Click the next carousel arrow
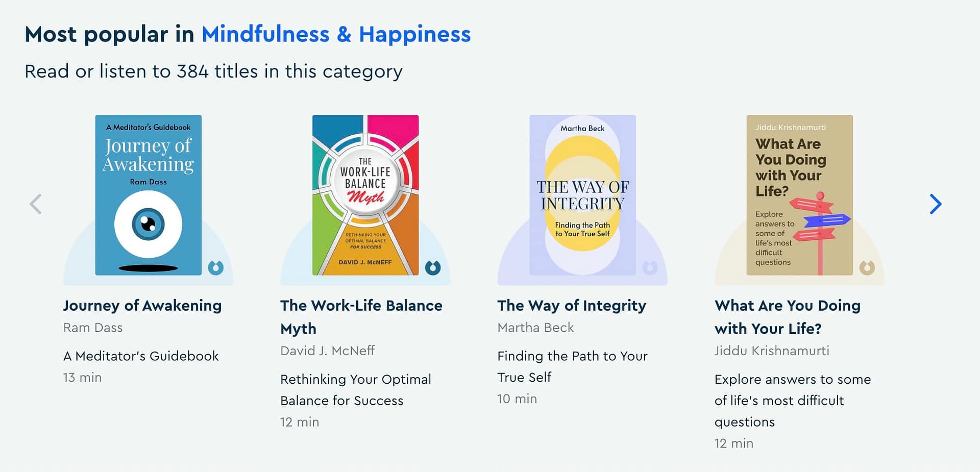The image size is (980, 472). click(935, 204)
